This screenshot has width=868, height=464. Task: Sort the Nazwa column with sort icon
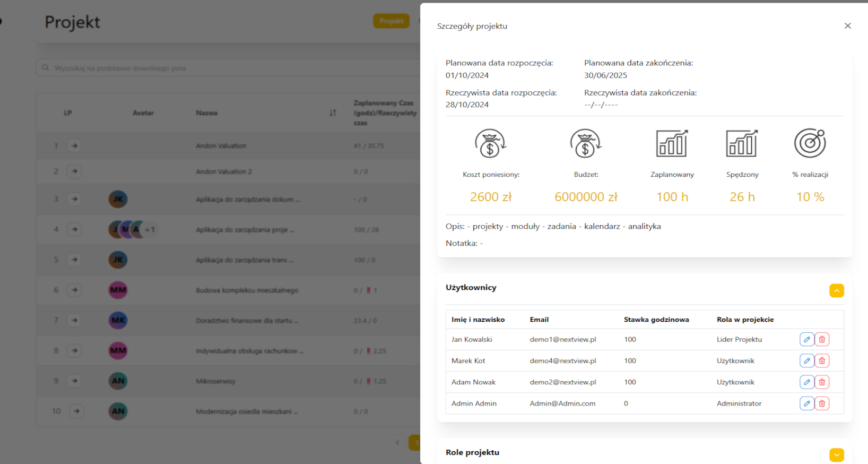pos(333,113)
